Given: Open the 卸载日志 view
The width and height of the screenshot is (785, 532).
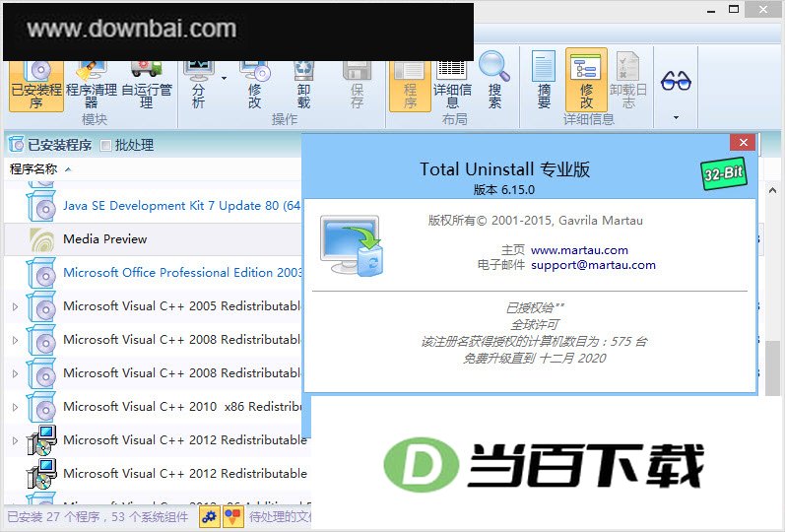Looking at the screenshot, I should pos(628,80).
